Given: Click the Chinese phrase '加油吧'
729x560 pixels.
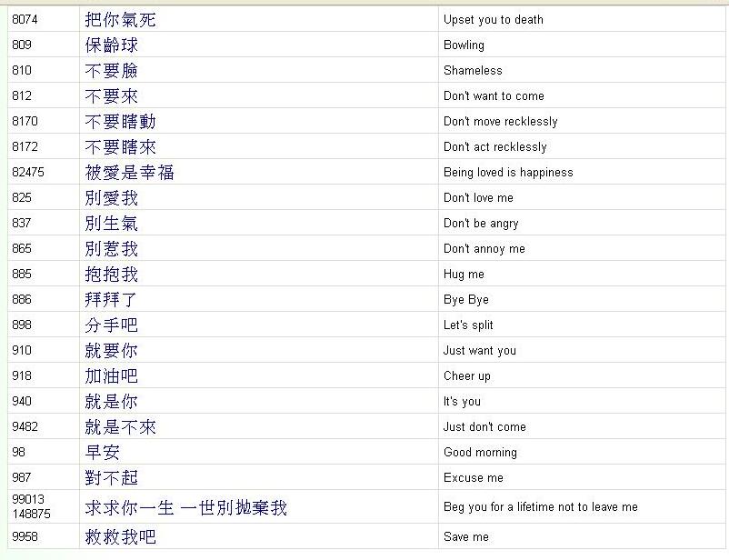Looking at the screenshot, I should [x=112, y=375].
